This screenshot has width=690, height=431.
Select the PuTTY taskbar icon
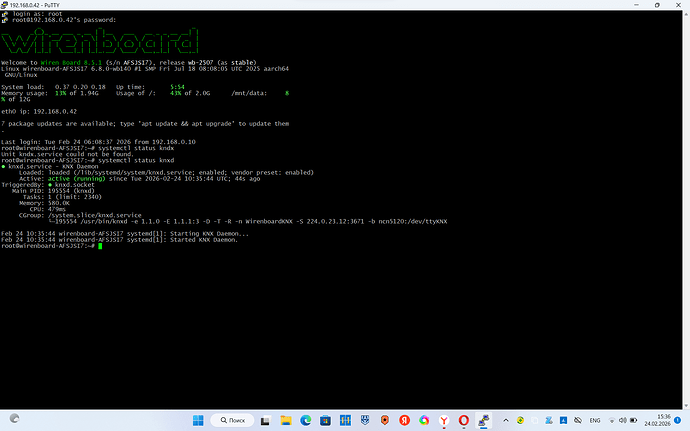483,420
